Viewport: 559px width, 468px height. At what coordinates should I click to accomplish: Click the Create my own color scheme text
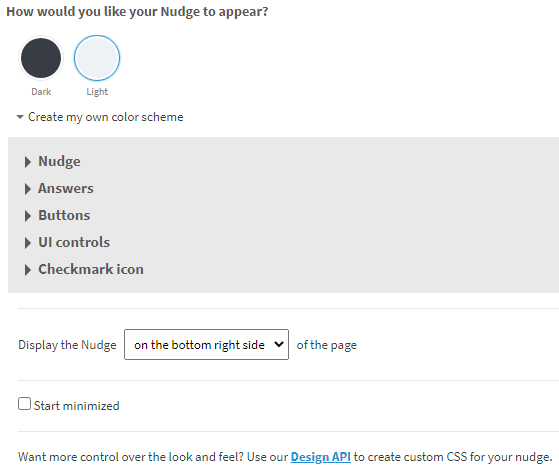pos(106,117)
